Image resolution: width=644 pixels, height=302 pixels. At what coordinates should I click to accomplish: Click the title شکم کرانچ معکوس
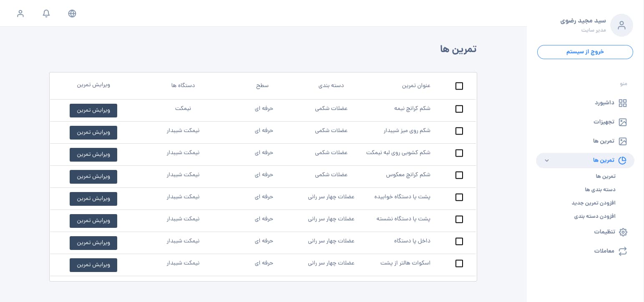[408, 175]
